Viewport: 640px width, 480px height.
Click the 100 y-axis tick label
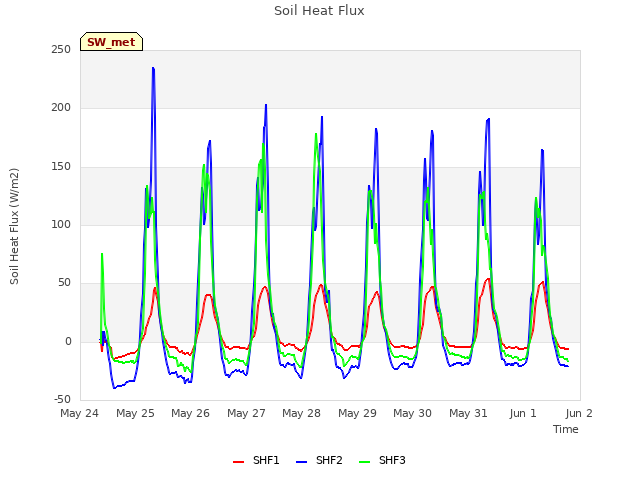61,224
